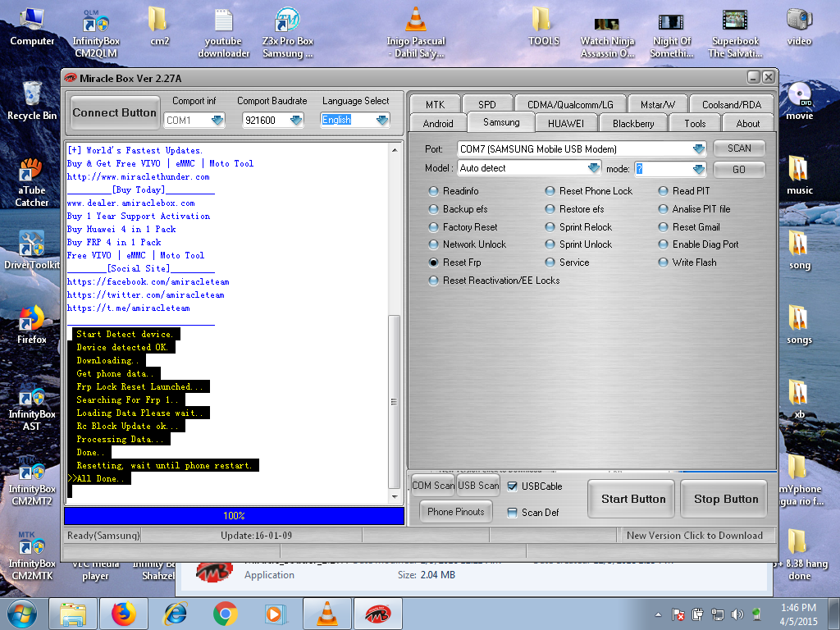Select the Factory Reset radio option
This screenshot has width=840, height=630.
(463, 227)
